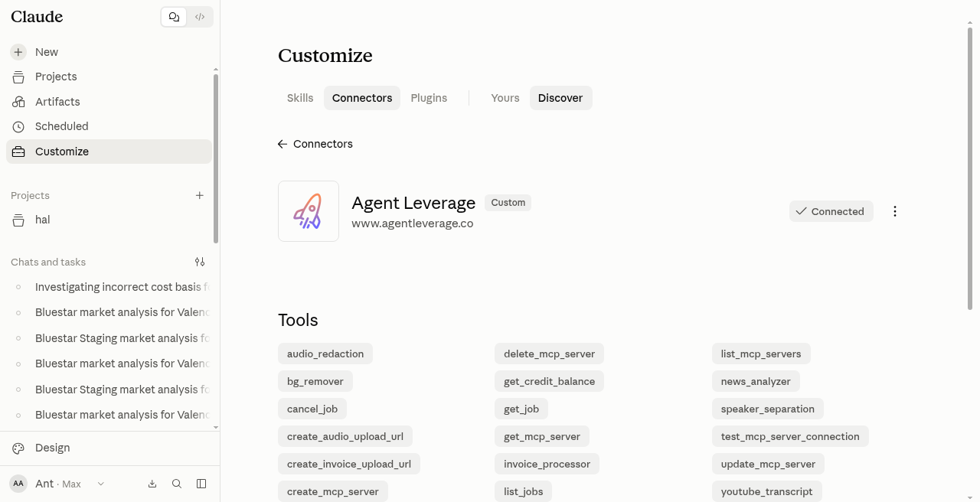Open the Design section
This screenshot has width=980, height=502.
pyautogui.click(x=109, y=448)
